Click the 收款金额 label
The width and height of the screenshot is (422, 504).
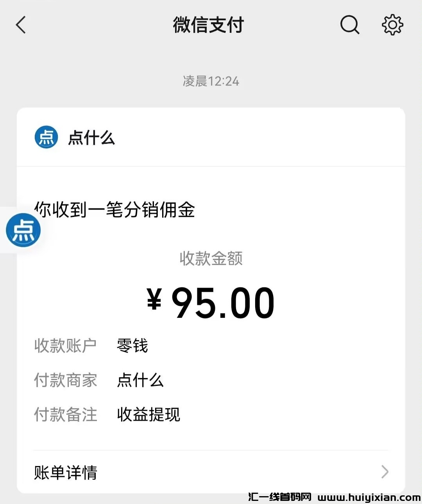(x=211, y=258)
